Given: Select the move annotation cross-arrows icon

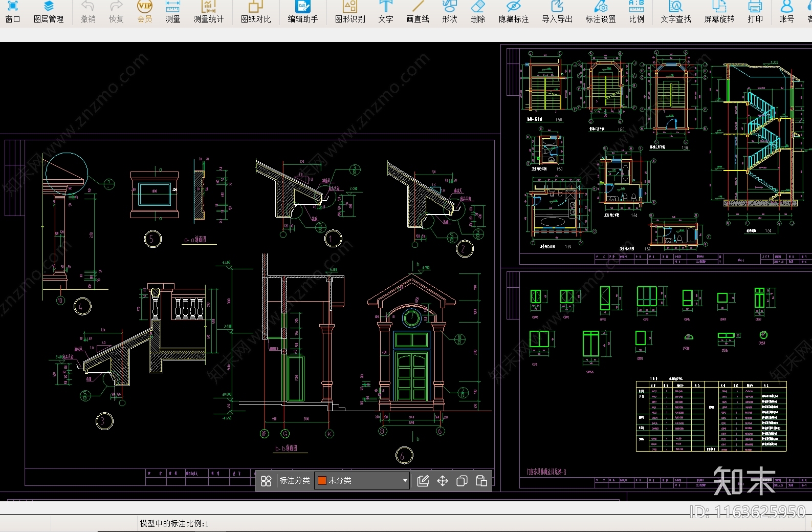Looking at the screenshot, I should (x=443, y=481).
